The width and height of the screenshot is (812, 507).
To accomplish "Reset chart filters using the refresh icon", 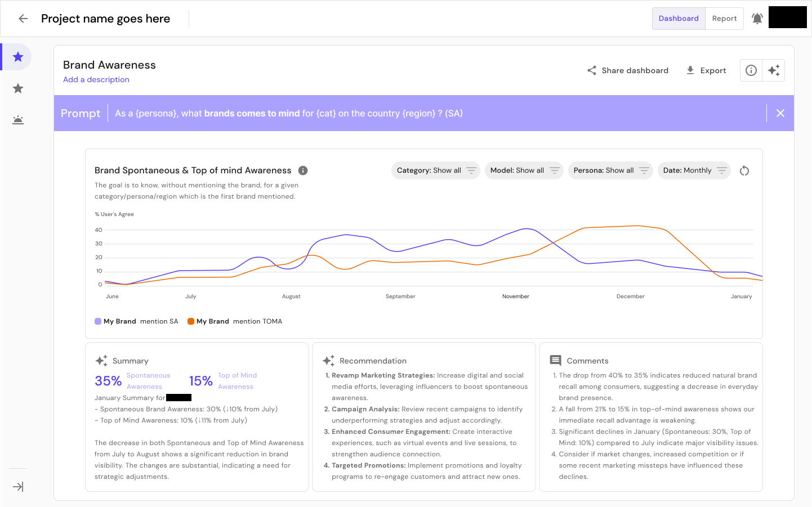I will click(744, 171).
